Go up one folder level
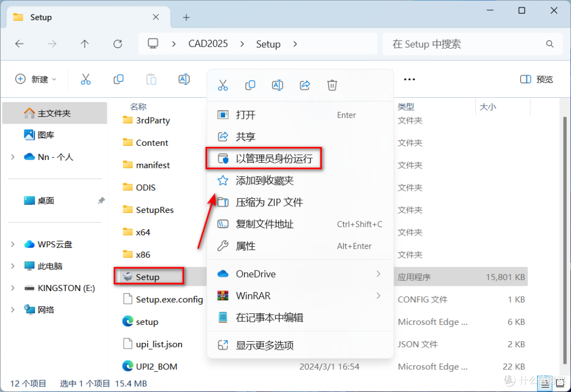Image resolution: width=571 pixels, height=392 pixels. 85,44
